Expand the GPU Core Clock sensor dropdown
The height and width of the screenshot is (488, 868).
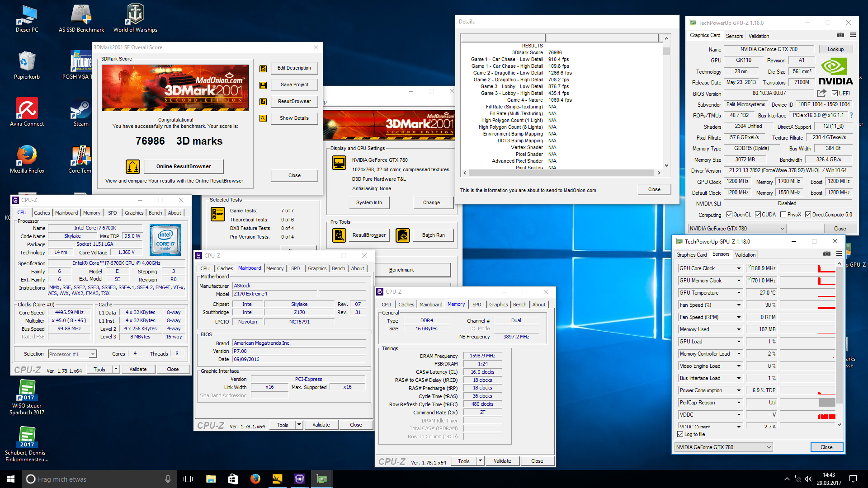(739, 268)
